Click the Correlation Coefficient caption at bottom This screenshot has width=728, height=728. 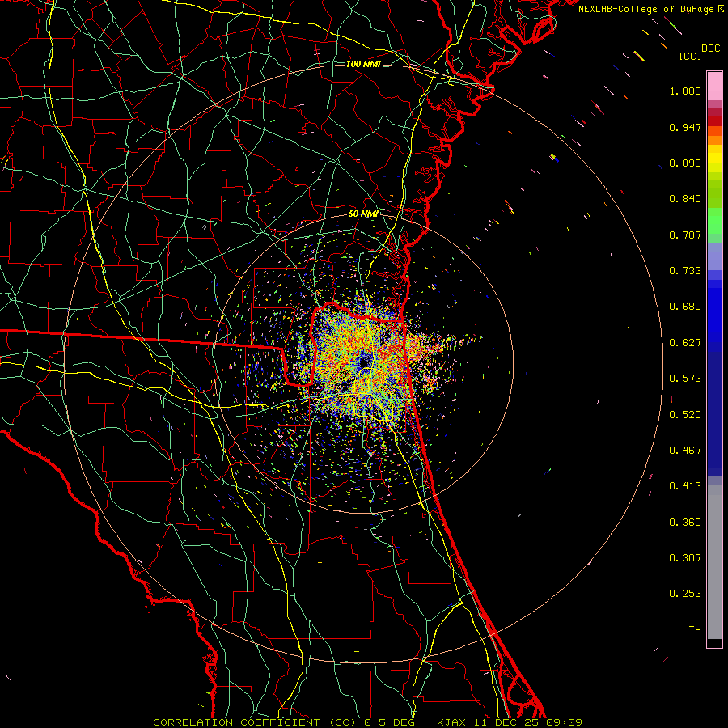tap(367, 722)
